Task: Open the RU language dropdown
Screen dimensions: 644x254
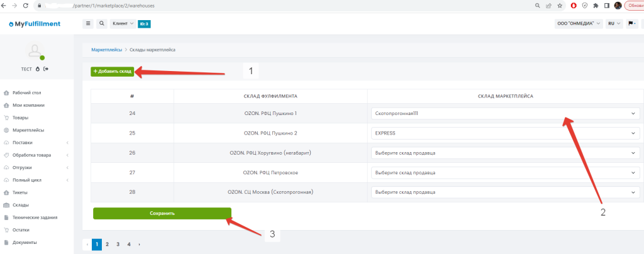Action: (x=614, y=23)
